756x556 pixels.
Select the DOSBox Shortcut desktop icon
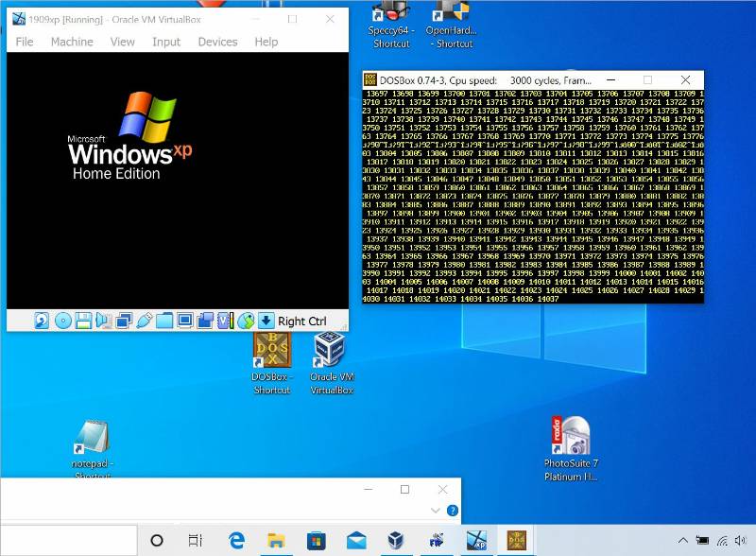[x=272, y=364]
